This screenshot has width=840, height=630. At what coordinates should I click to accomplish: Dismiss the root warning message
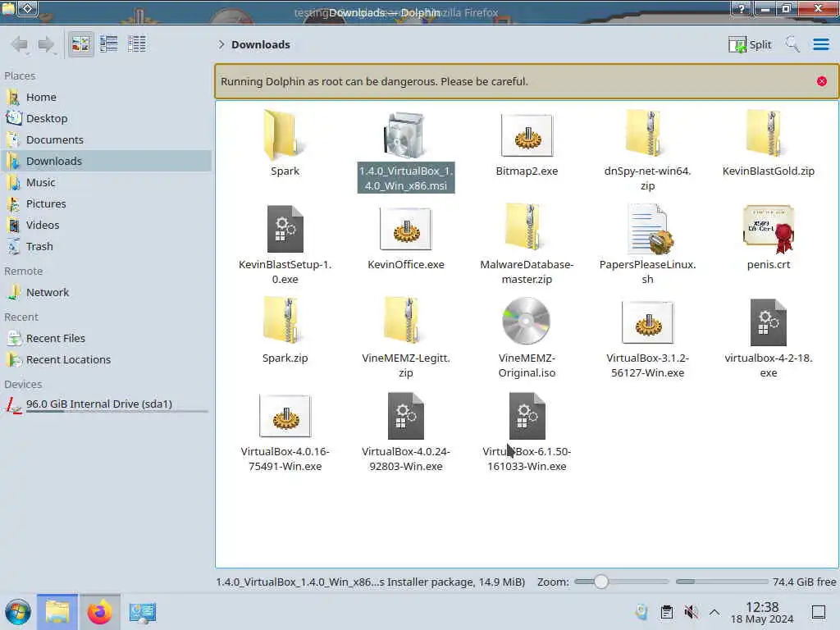tap(821, 81)
